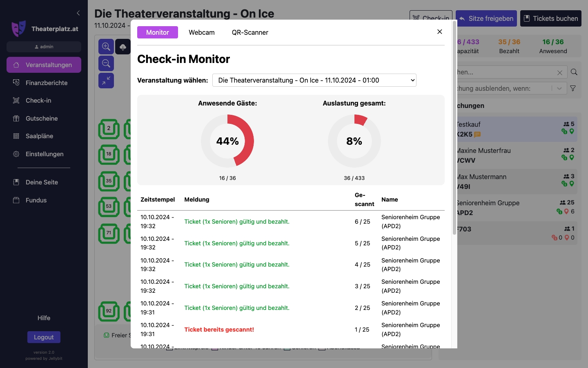Switch to the Webcam tab
This screenshot has width=588, height=368.
tap(201, 32)
